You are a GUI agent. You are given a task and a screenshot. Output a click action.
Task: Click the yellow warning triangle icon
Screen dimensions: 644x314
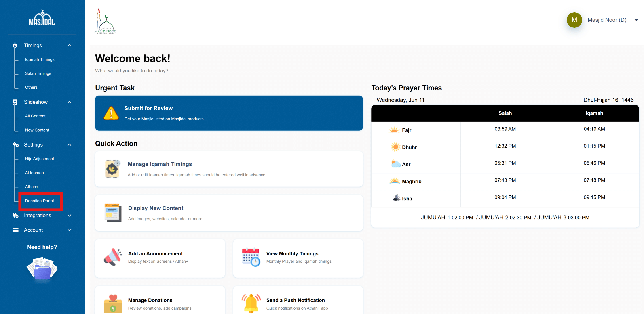[x=111, y=113]
